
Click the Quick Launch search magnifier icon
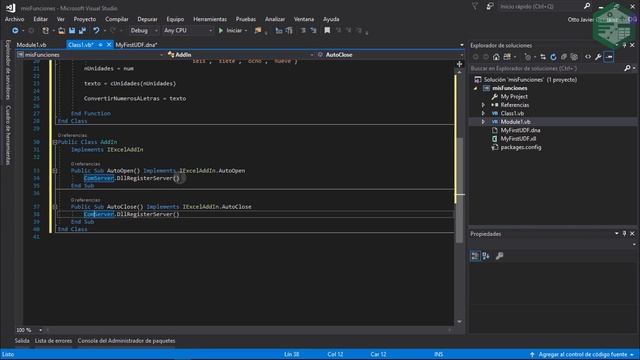587,6
